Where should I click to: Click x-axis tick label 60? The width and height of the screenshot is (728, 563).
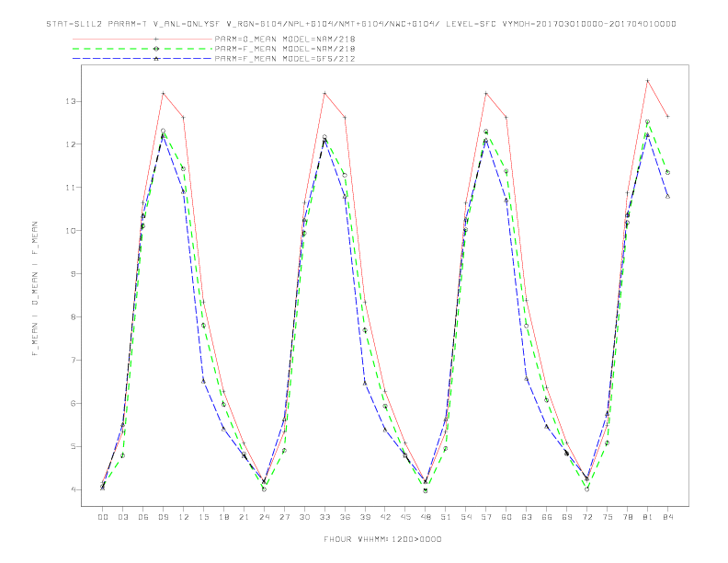pos(506,517)
